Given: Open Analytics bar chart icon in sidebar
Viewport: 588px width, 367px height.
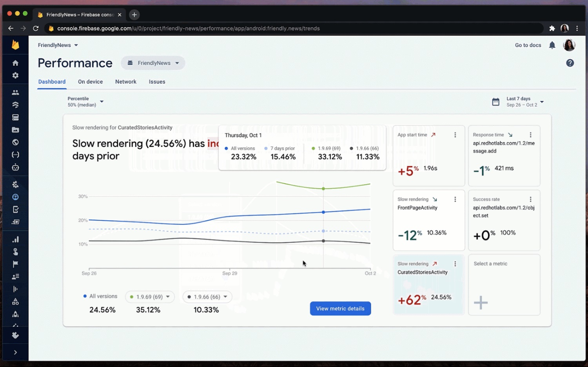Looking at the screenshot, I should tap(15, 239).
